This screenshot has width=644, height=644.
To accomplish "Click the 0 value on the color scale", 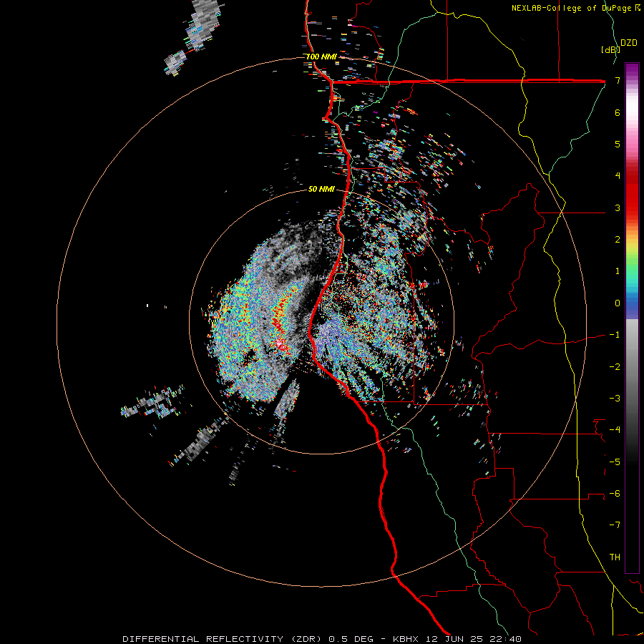I will click(x=618, y=303).
